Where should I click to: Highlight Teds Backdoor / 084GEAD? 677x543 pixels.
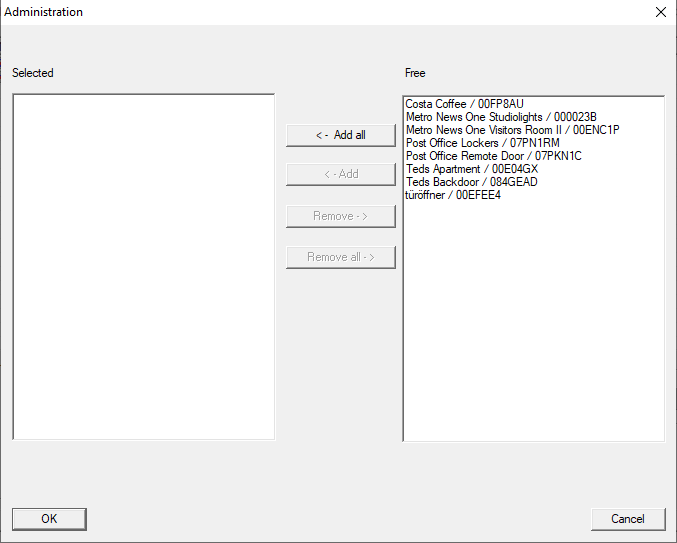coord(471,182)
